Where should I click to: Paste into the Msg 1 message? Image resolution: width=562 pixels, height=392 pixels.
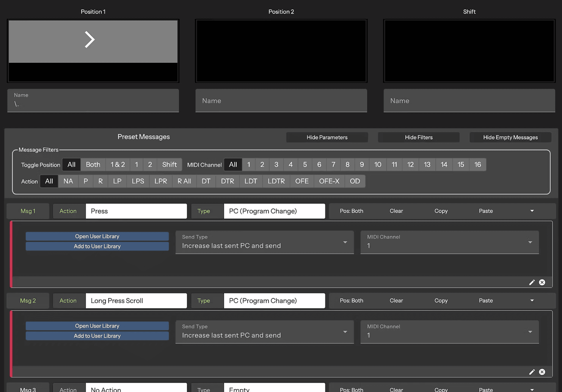click(486, 211)
